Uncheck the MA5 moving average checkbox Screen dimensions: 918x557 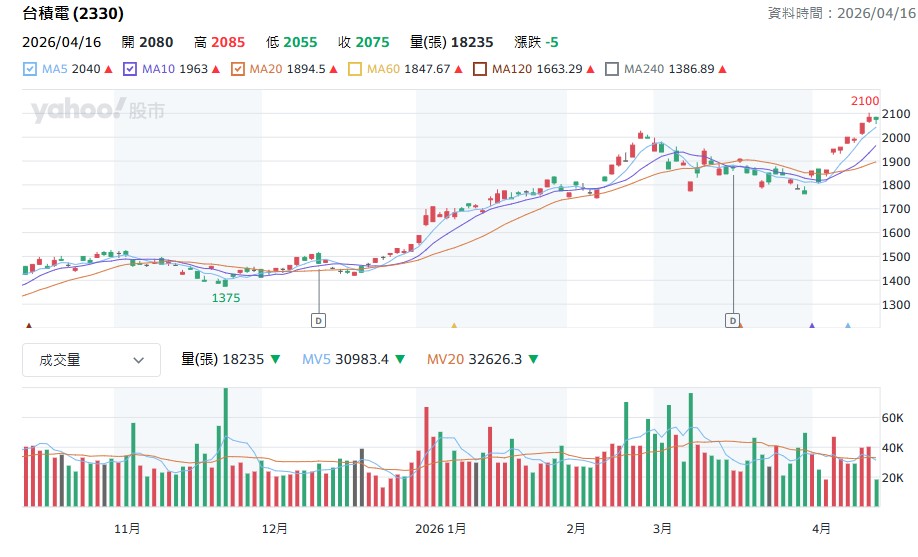point(29,69)
